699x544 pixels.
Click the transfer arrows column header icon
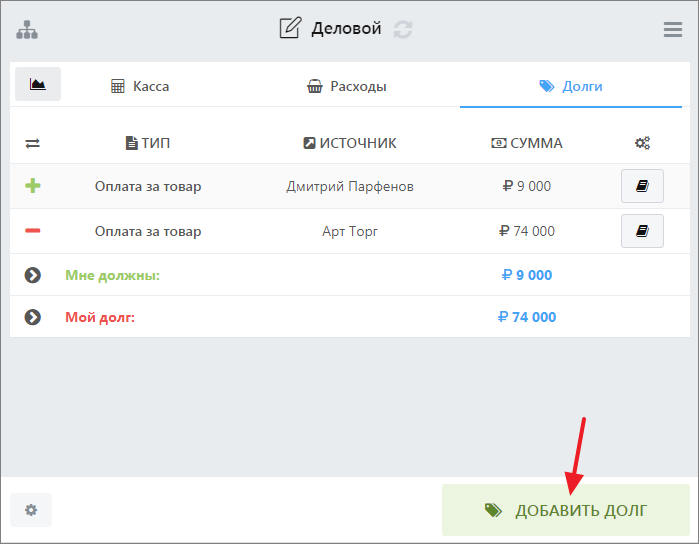click(x=32, y=144)
